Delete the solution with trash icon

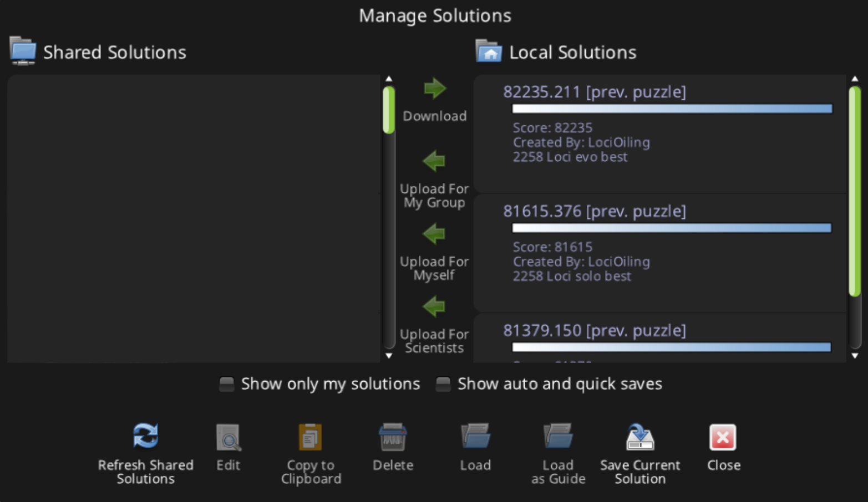(x=393, y=438)
